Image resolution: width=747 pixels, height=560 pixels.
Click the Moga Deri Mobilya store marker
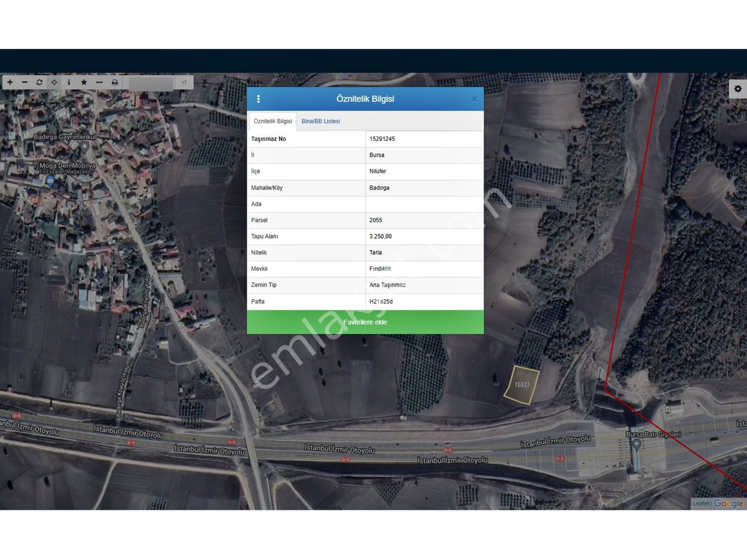(x=50, y=181)
